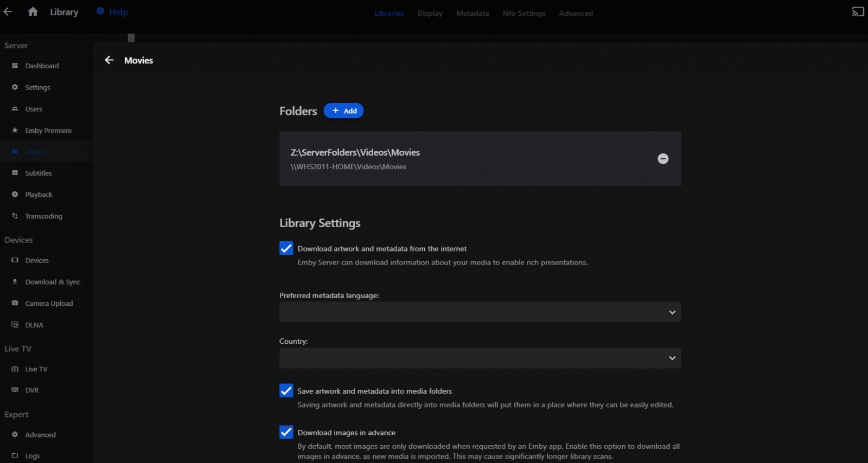This screenshot has height=463, width=868.
Task: Open the Country dropdown
Action: (480, 358)
